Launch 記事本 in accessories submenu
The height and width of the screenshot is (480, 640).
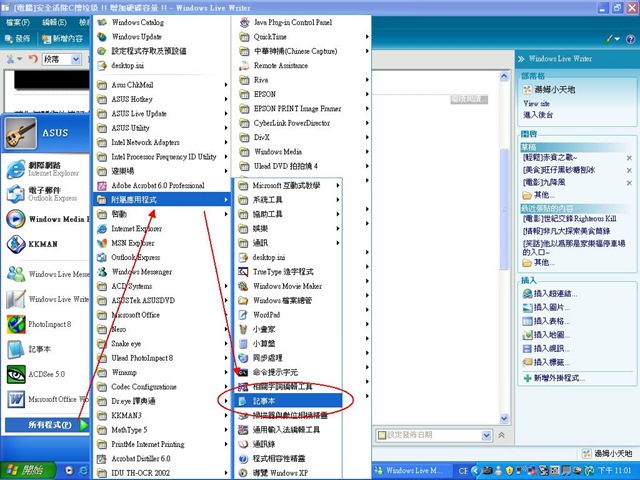click(x=288, y=401)
